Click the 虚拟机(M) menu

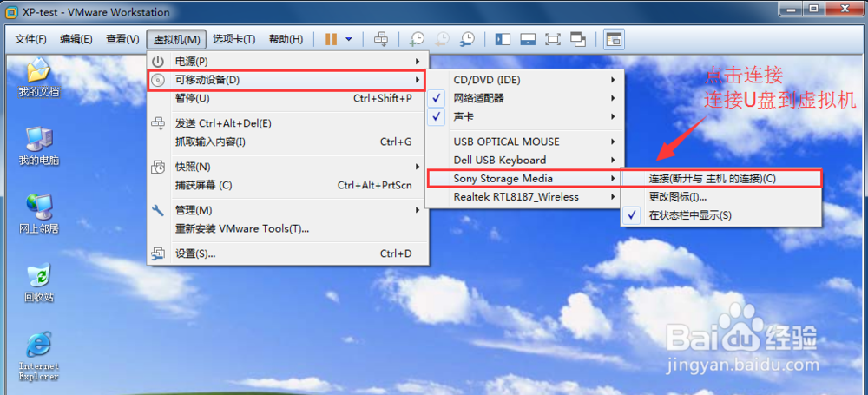click(x=176, y=39)
